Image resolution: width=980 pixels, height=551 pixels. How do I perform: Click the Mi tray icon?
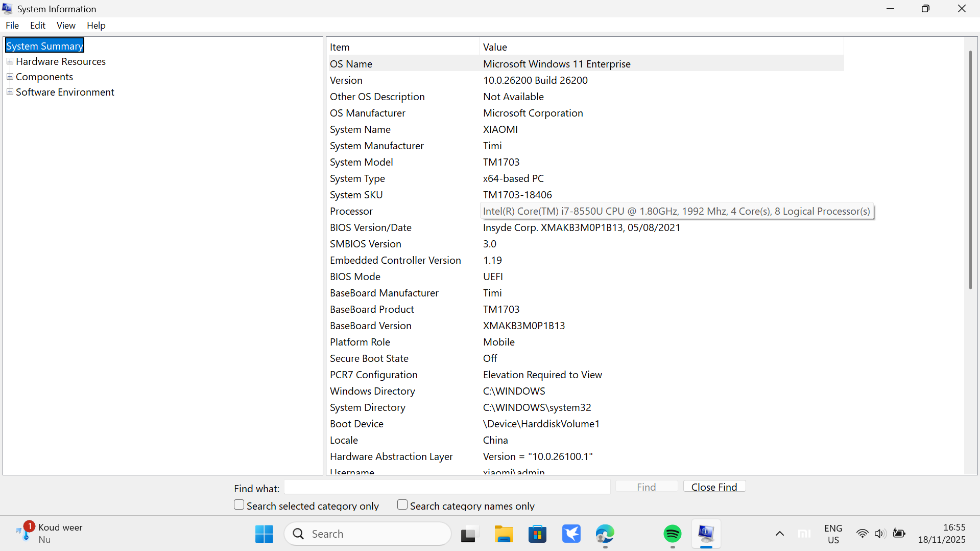tap(804, 534)
